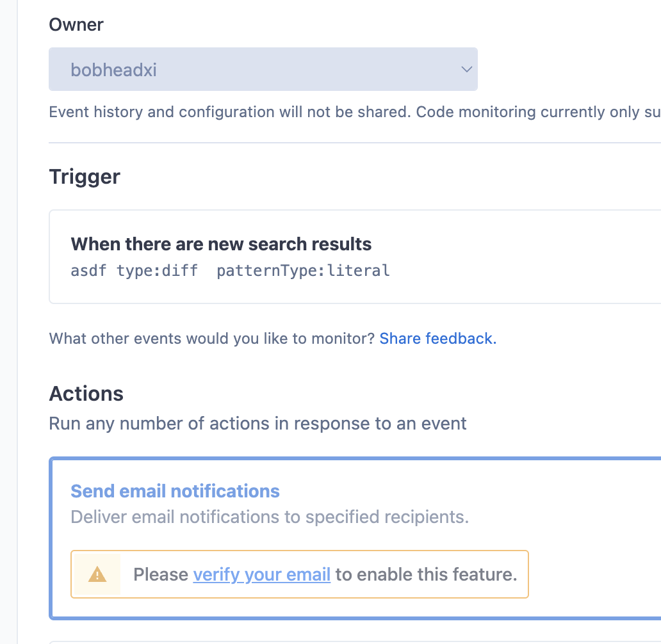The height and width of the screenshot is (644, 661).
Task: Click the trigger query "asdf type:diff" text
Action: [134, 271]
